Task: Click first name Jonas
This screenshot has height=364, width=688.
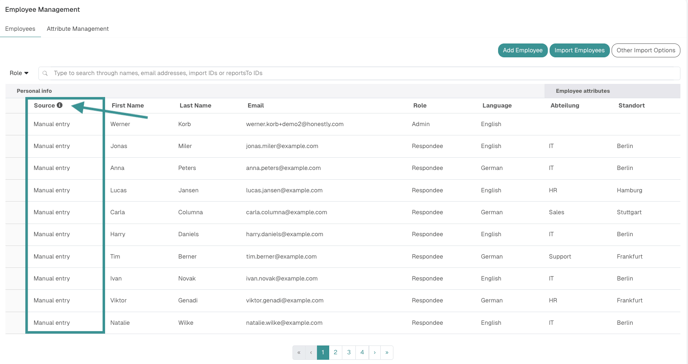Action: (x=118, y=146)
